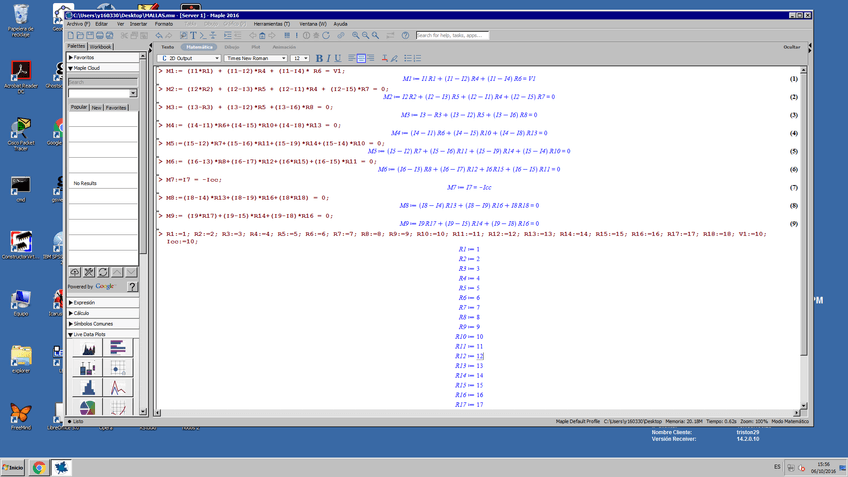
Task: Click the Bold formatting icon
Action: [319, 59]
